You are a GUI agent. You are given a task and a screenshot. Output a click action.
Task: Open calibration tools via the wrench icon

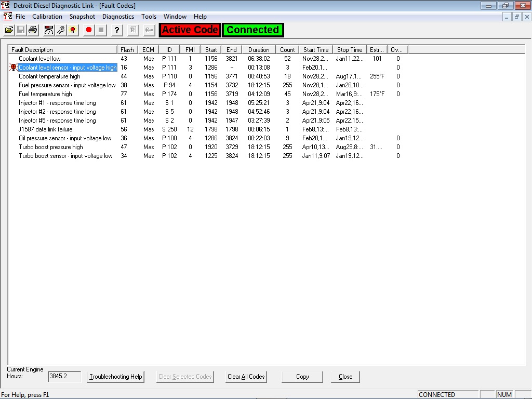pos(61,30)
